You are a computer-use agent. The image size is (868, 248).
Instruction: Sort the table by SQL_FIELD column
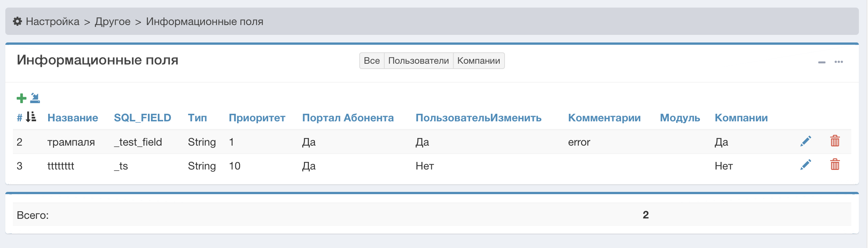(142, 118)
